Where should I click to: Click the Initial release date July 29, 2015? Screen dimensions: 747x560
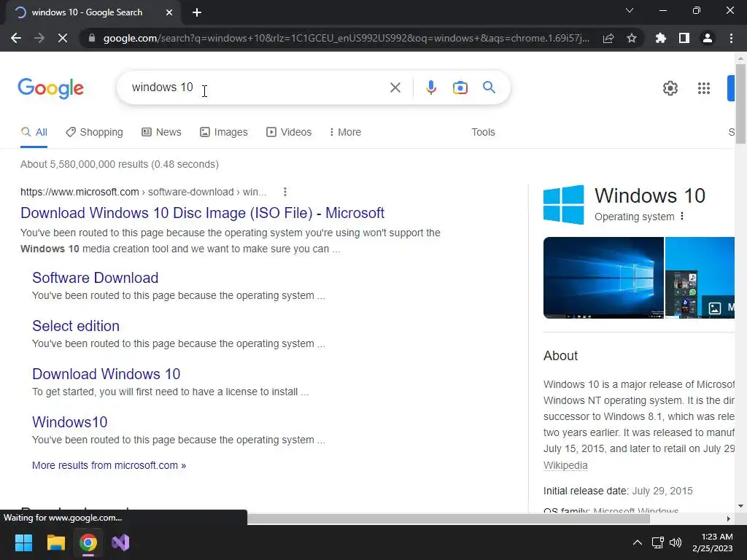(619, 491)
